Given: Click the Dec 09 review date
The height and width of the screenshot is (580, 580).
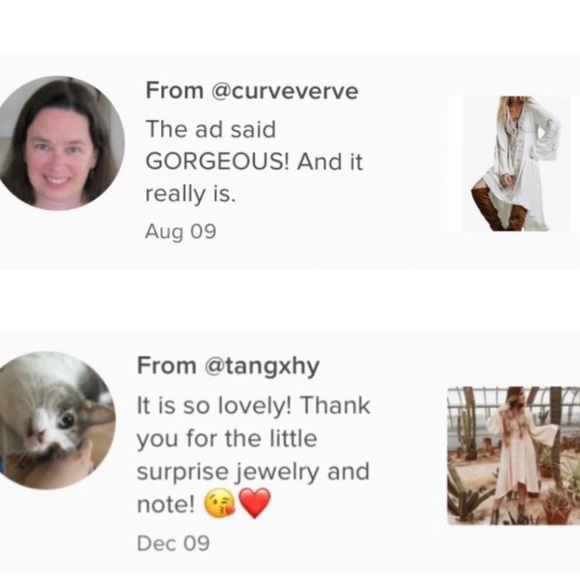Looking at the screenshot, I should point(173,543).
